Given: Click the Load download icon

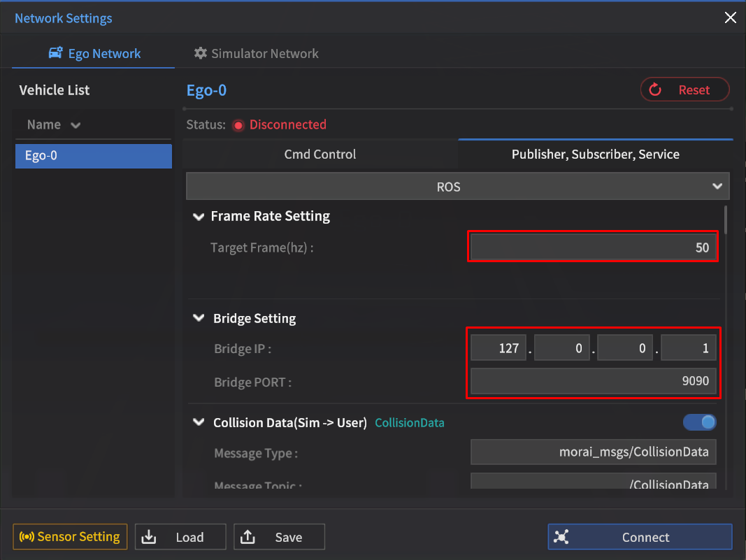Looking at the screenshot, I should tap(149, 537).
